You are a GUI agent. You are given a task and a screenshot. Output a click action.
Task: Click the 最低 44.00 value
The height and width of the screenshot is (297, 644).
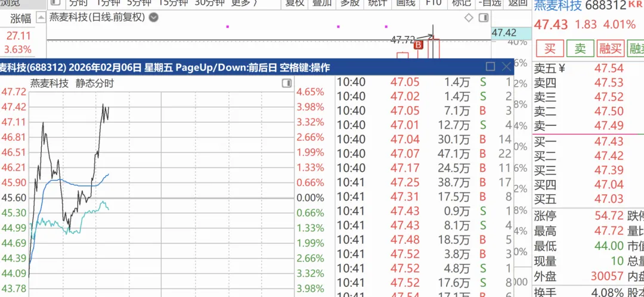coord(609,246)
